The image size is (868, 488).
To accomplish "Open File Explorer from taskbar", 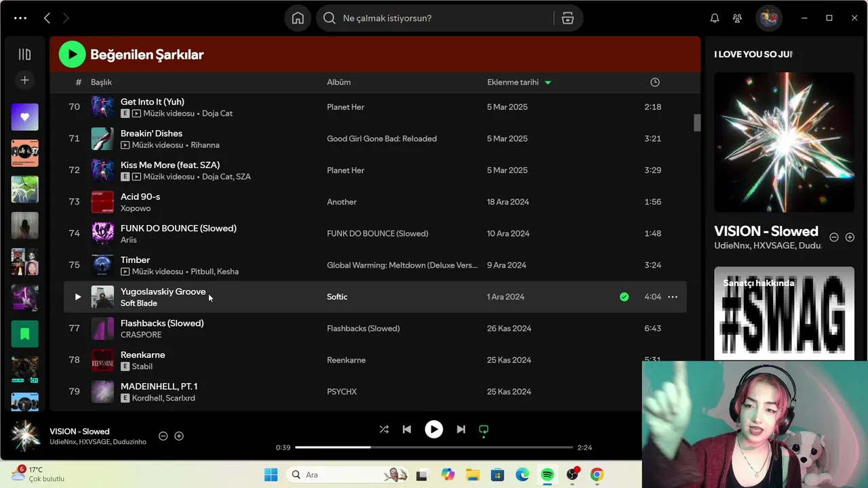I will pyautogui.click(x=473, y=474).
